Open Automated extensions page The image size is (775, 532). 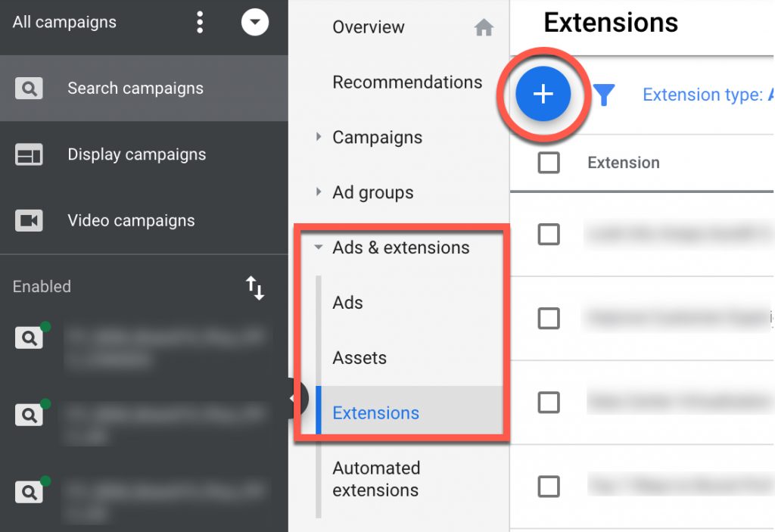(376, 478)
